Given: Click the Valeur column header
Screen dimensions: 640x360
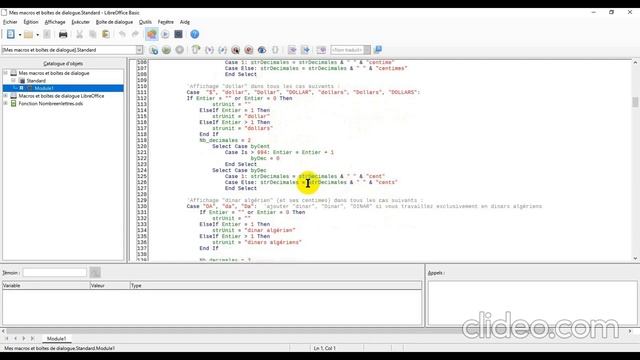Looking at the screenshot, I should [x=110, y=286].
